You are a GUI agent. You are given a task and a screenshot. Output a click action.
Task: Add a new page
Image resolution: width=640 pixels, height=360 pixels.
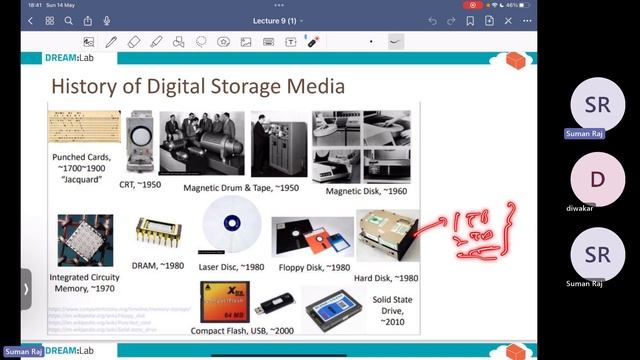coord(489,21)
